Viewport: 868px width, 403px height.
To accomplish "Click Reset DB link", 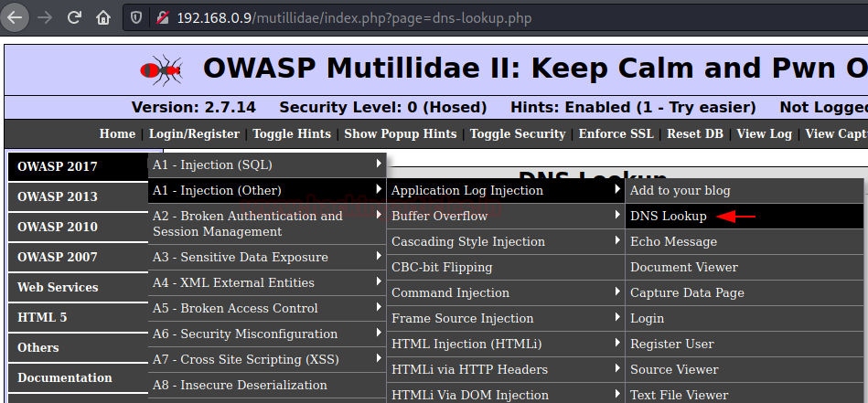I will click(x=695, y=133).
